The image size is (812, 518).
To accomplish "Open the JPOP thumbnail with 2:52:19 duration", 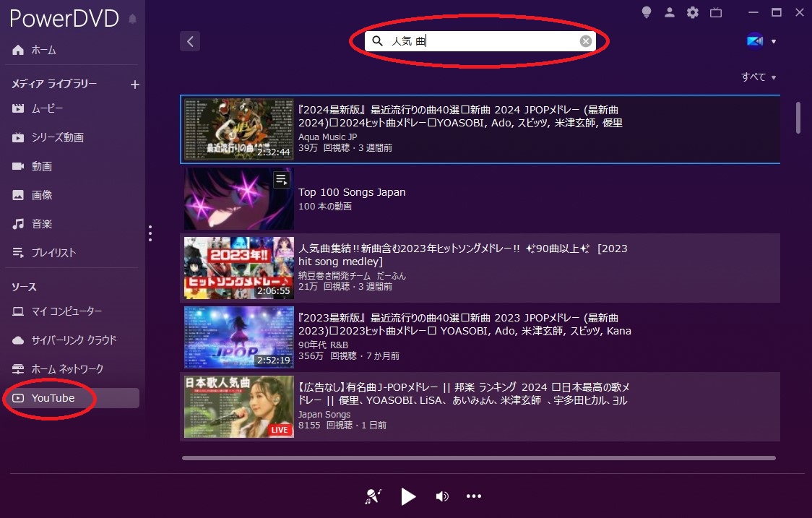I will [x=238, y=337].
